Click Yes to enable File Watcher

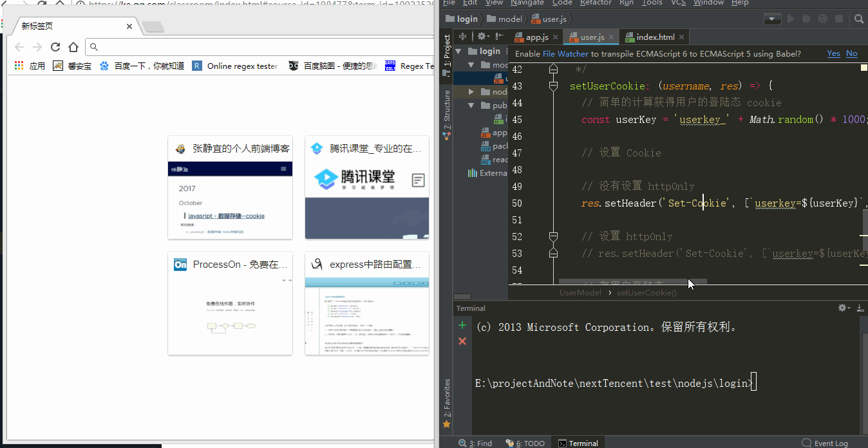pos(833,53)
